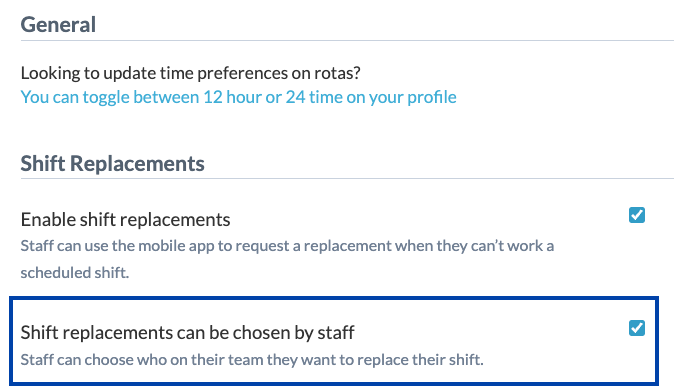Select the General section heading

[58, 24]
